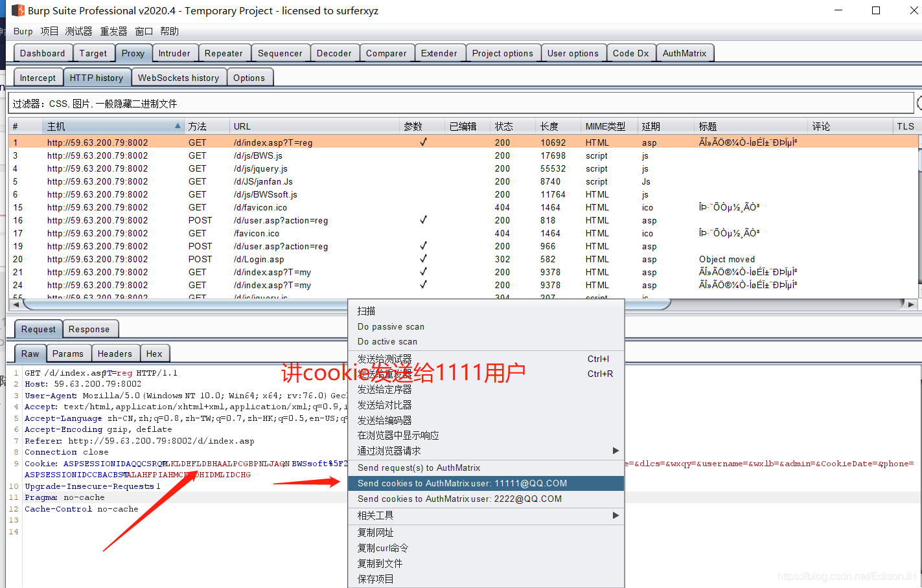Viewport: 922px width, 588px height.
Task: Open the WebSockets history sub-tab
Action: pos(179,77)
